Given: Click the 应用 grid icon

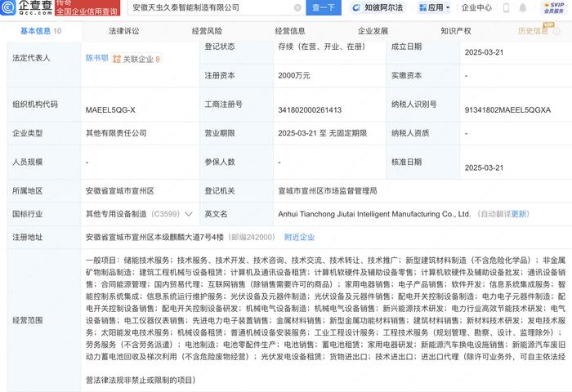Looking at the screenshot, I should 423,7.
